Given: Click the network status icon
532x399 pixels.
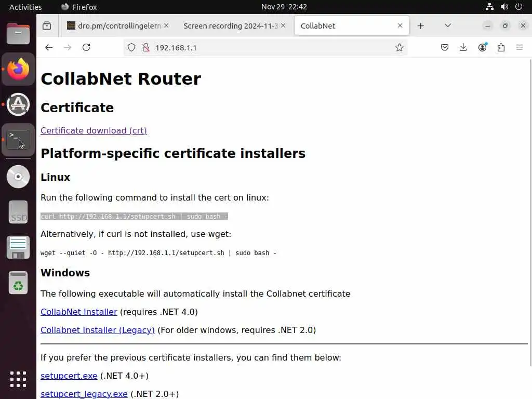Looking at the screenshot, I should (489, 7).
